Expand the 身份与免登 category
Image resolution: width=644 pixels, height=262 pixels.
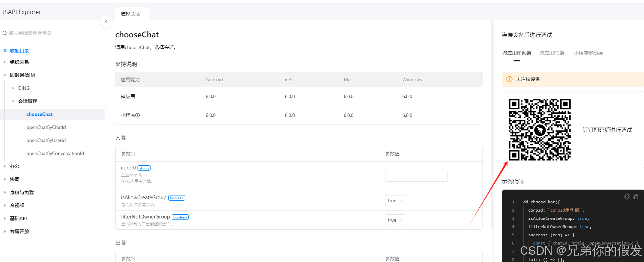click(x=5, y=192)
